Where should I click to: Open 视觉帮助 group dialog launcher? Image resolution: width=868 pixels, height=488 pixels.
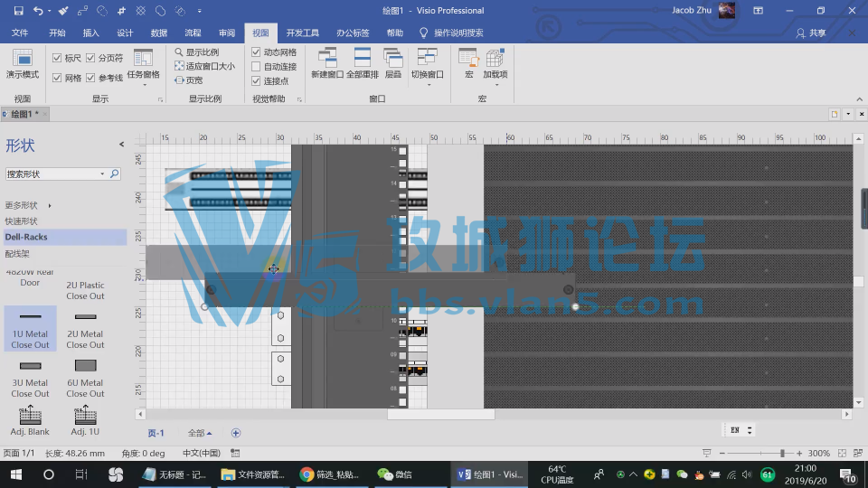point(299,99)
